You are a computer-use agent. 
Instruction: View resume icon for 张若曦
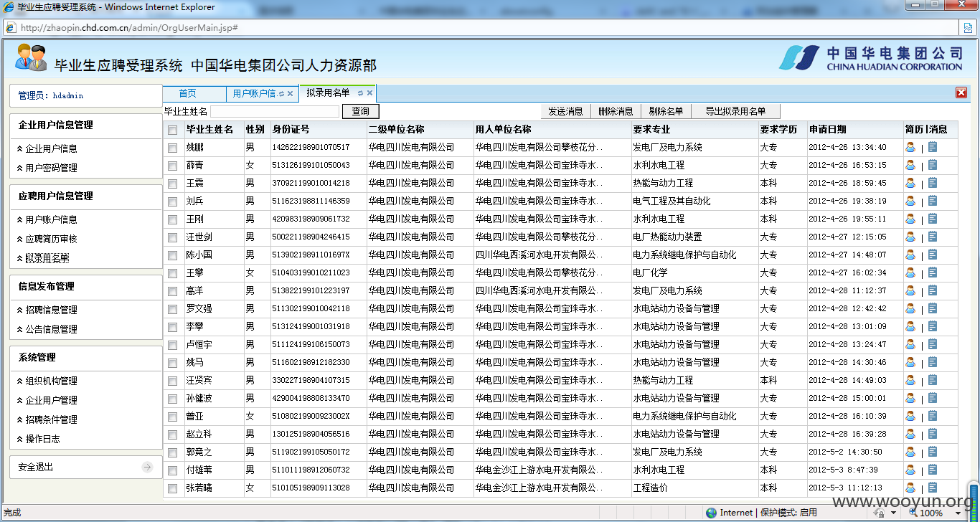[x=910, y=488]
